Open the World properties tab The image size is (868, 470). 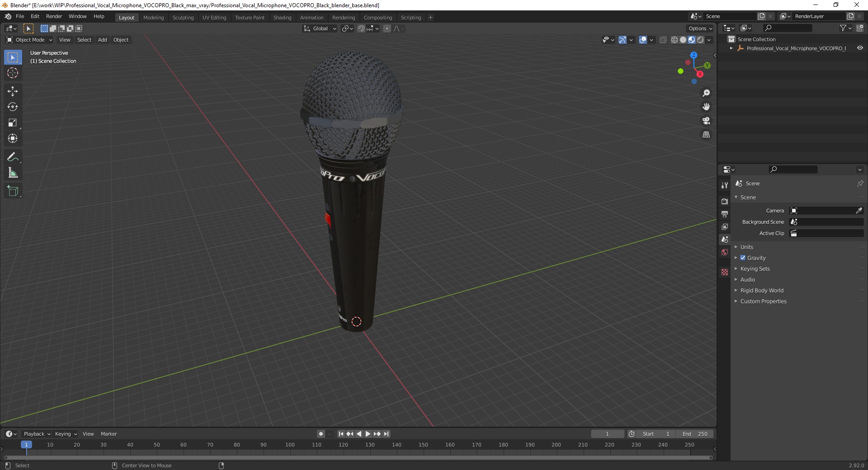click(725, 252)
